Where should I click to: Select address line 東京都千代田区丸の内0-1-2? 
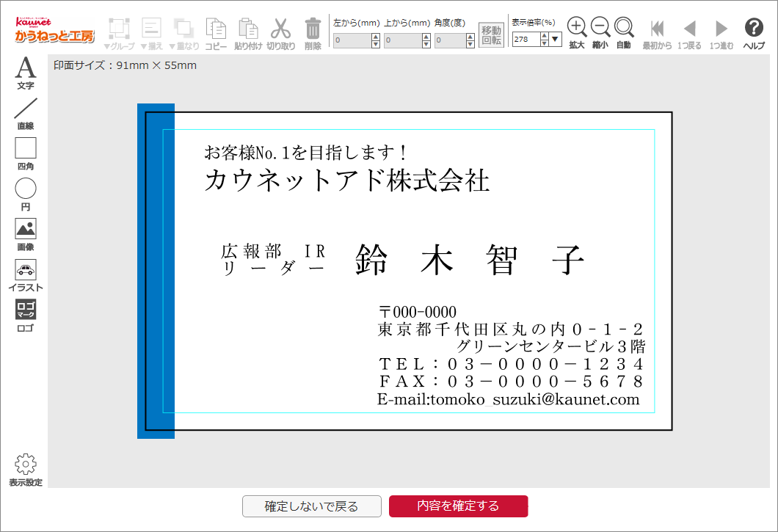coord(510,329)
